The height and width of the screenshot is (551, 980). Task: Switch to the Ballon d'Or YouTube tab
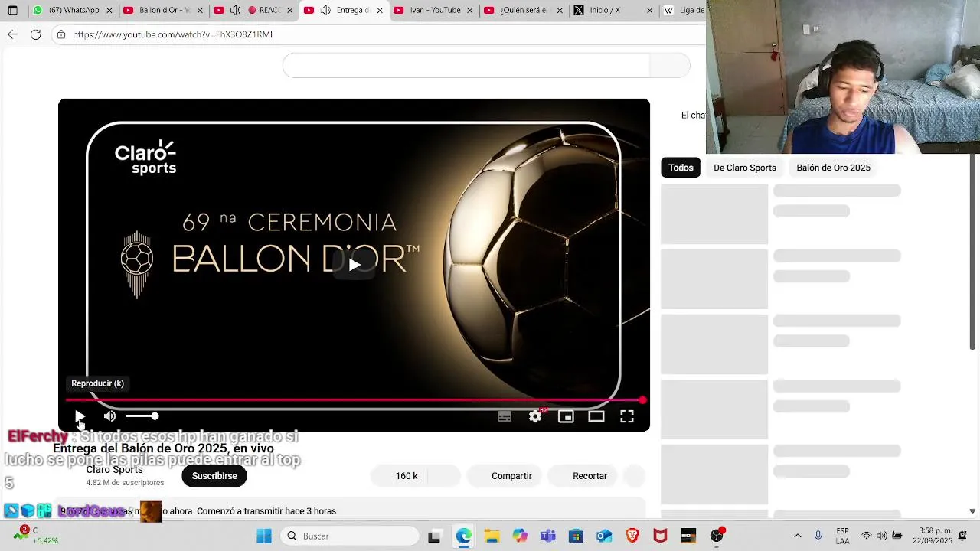[157, 11]
